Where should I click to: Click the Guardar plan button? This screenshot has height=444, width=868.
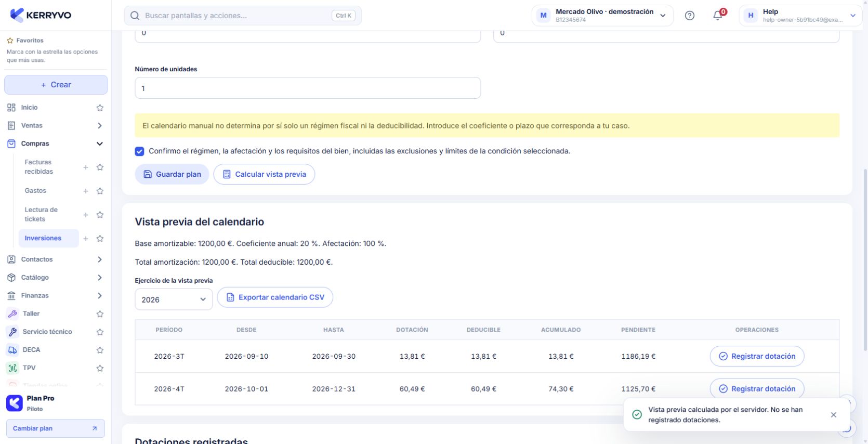pyautogui.click(x=172, y=174)
